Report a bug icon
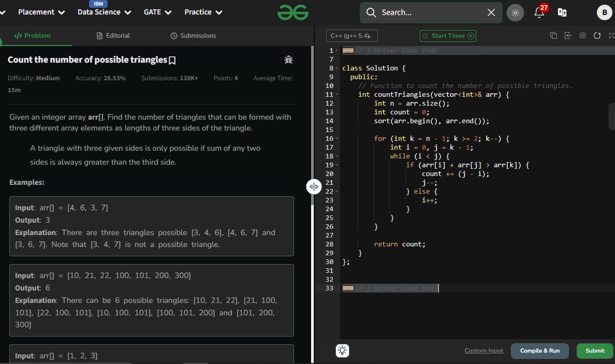Screen dimensions: 615x364 (x=289, y=60)
